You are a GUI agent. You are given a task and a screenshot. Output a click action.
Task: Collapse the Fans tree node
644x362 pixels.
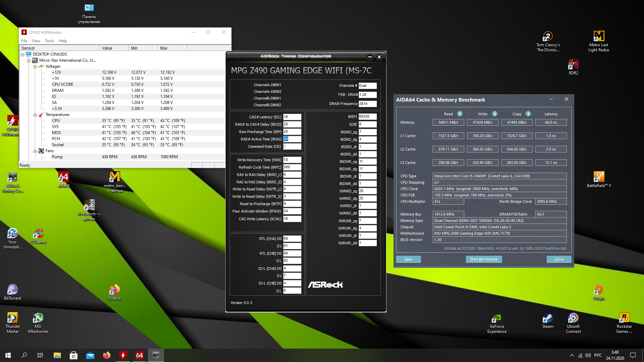(x=35, y=151)
